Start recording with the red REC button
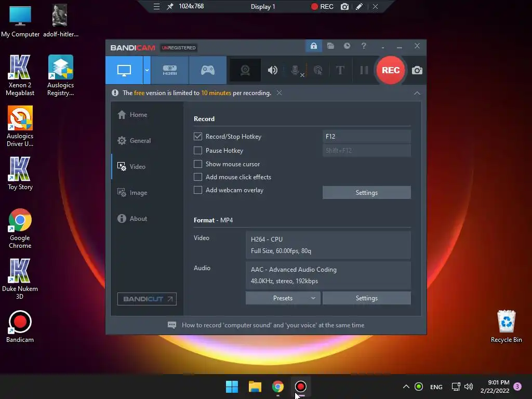The height and width of the screenshot is (399, 532). tap(391, 70)
